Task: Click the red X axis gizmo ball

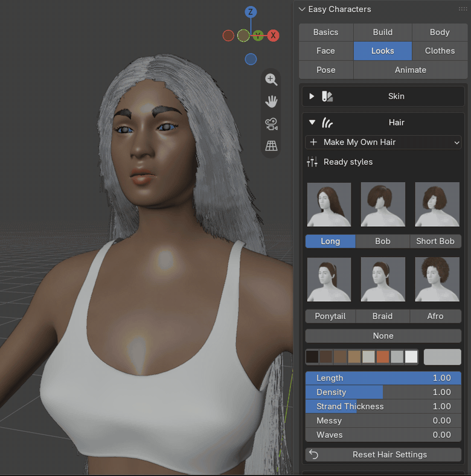Action: coord(273,36)
